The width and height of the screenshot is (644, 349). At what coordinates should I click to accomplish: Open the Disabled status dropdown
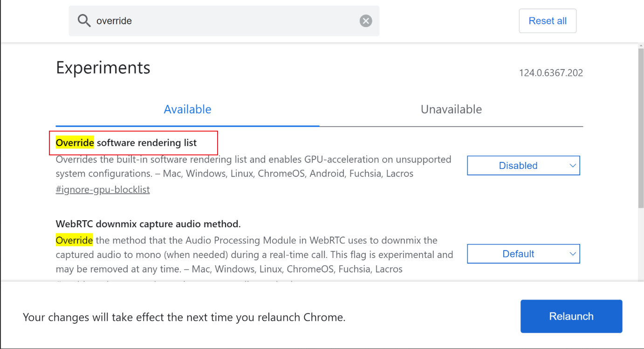523,165
